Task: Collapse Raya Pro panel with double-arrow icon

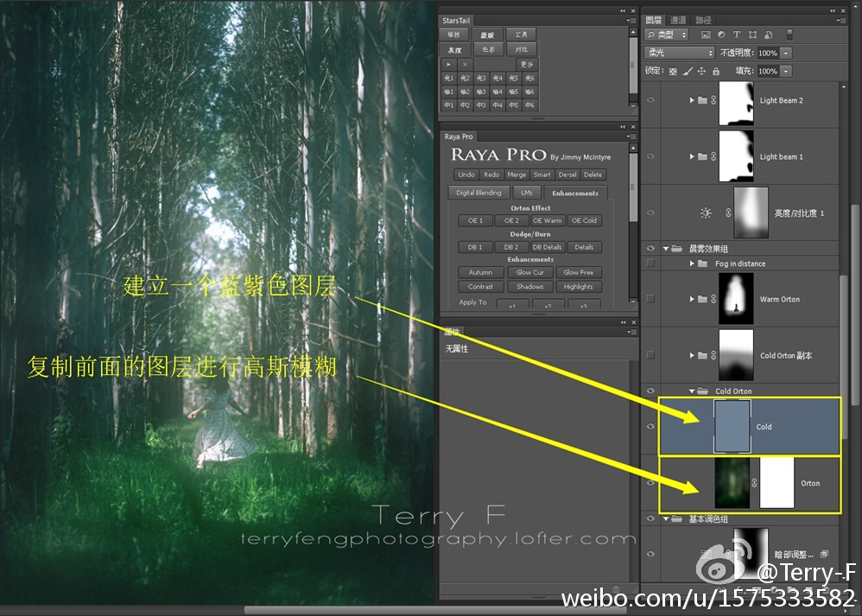Action: coord(623,126)
